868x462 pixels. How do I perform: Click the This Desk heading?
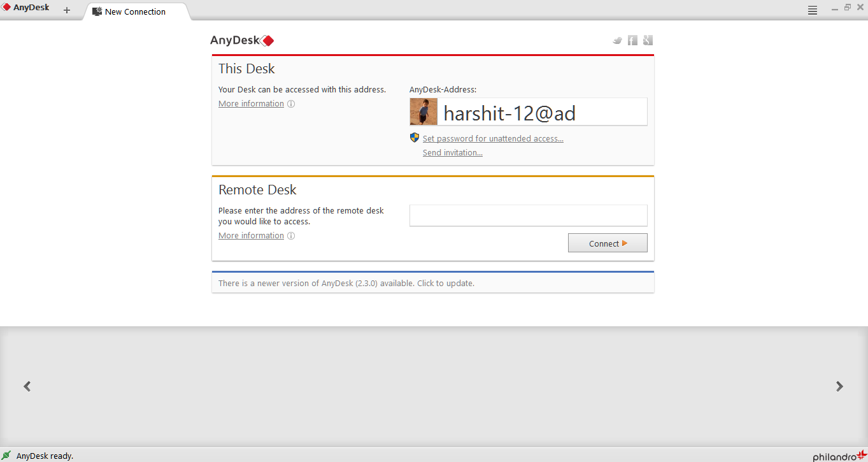[246, 69]
